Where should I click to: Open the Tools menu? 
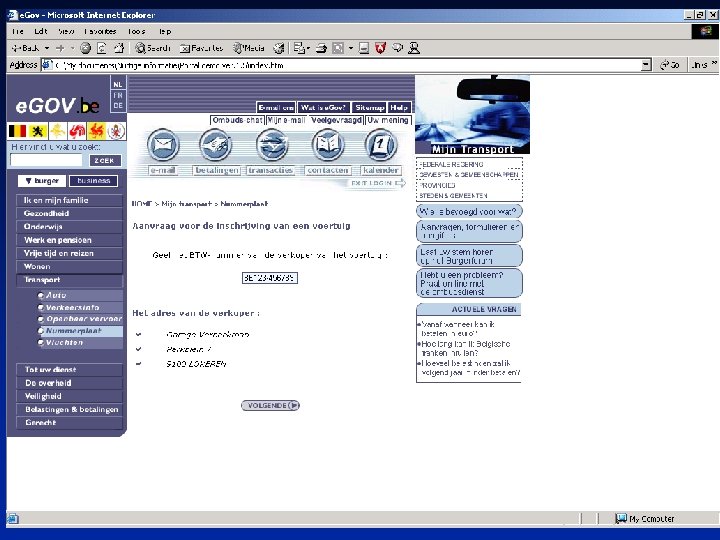tap(136, 31)
